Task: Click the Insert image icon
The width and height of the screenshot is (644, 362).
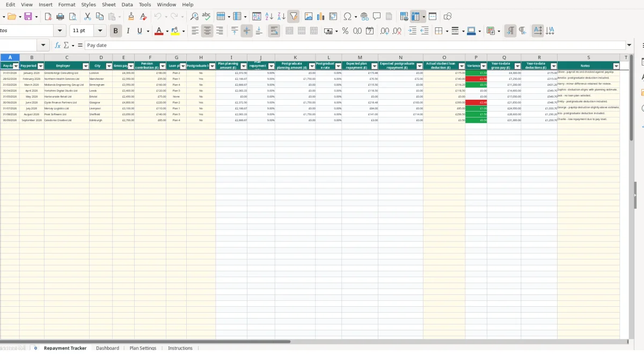Action: coord(309,17)
